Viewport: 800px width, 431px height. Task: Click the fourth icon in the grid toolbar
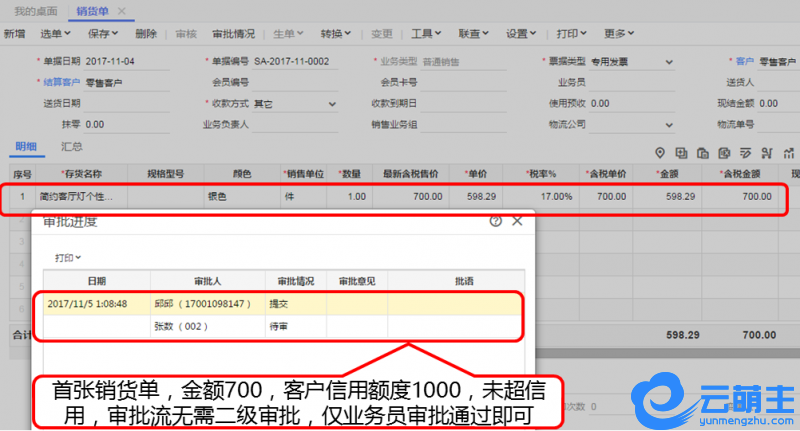[x=725, y=152]
